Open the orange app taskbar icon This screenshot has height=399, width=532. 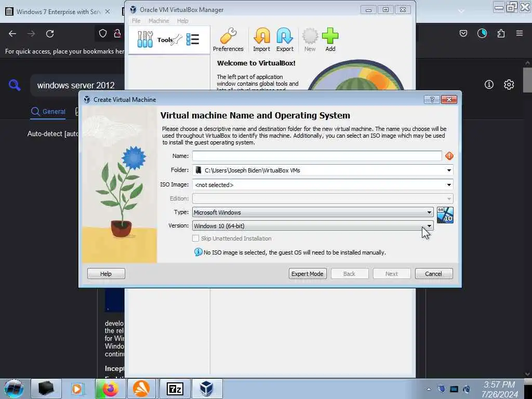tap(141, 389)
